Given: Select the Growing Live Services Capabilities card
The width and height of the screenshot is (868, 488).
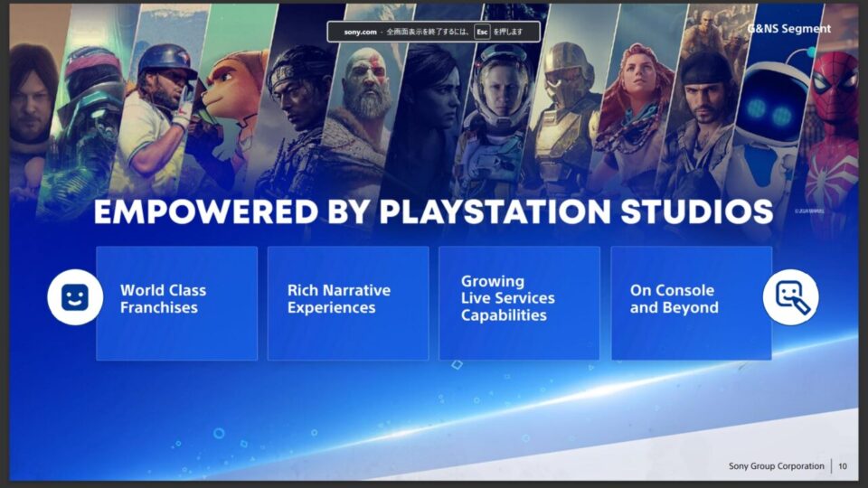Looking at the screenshot, I should (519, 304).
